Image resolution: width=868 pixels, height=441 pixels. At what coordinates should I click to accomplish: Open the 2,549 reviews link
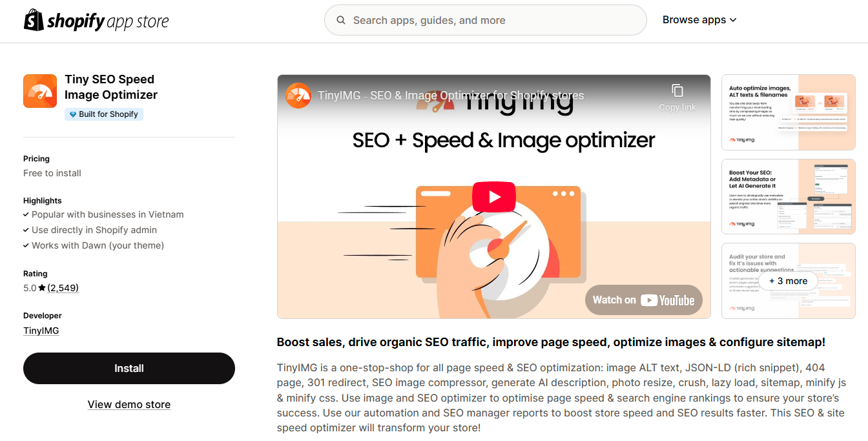[63, 287]
